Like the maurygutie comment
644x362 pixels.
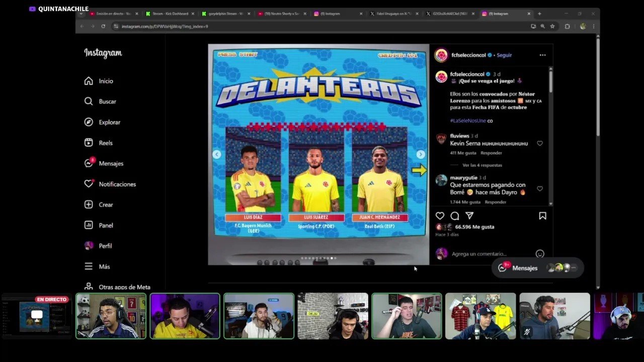tap(540, 189)
